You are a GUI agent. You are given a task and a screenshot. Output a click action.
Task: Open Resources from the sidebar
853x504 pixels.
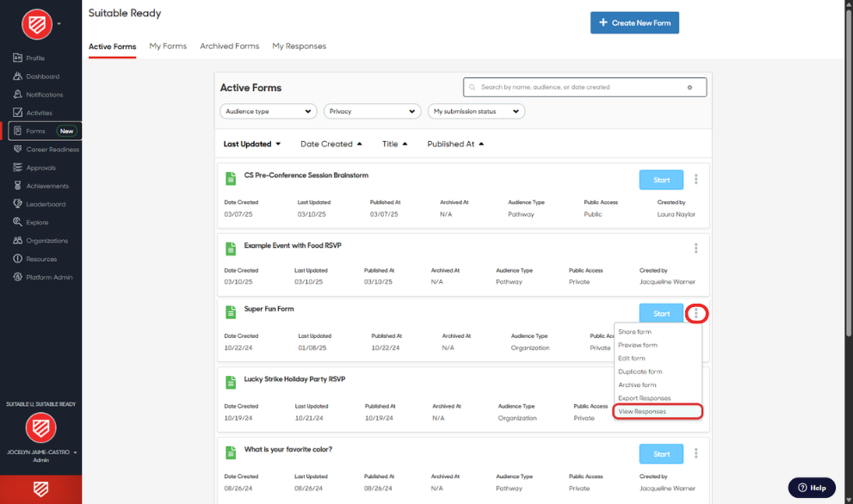[34, 260]
